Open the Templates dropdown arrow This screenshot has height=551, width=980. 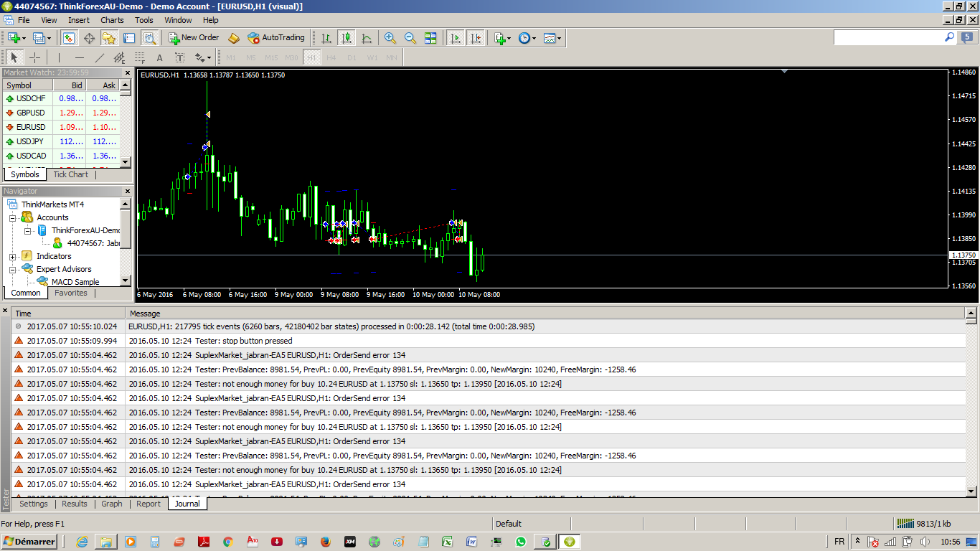pos(559,38)
